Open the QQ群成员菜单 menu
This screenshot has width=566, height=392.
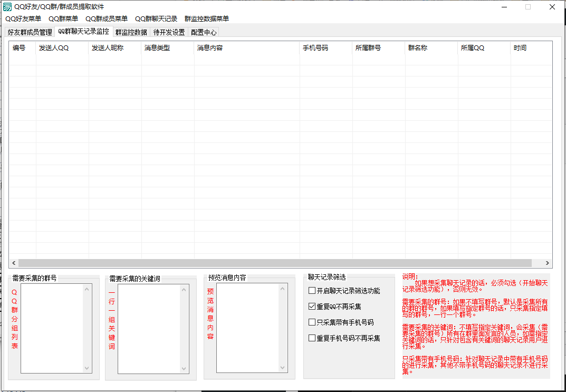click(107, 19)
